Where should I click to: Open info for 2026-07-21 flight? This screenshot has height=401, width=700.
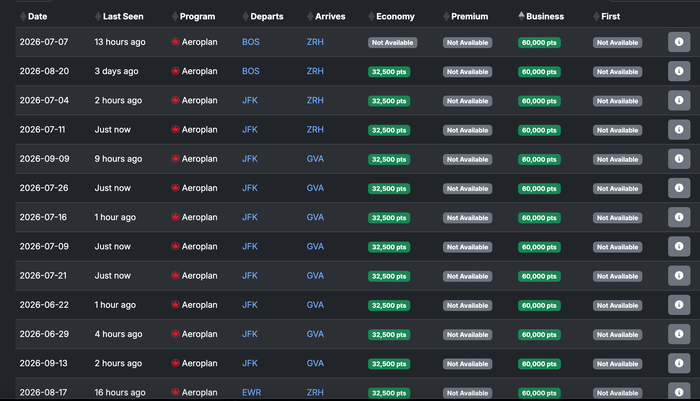coord(679,276)
